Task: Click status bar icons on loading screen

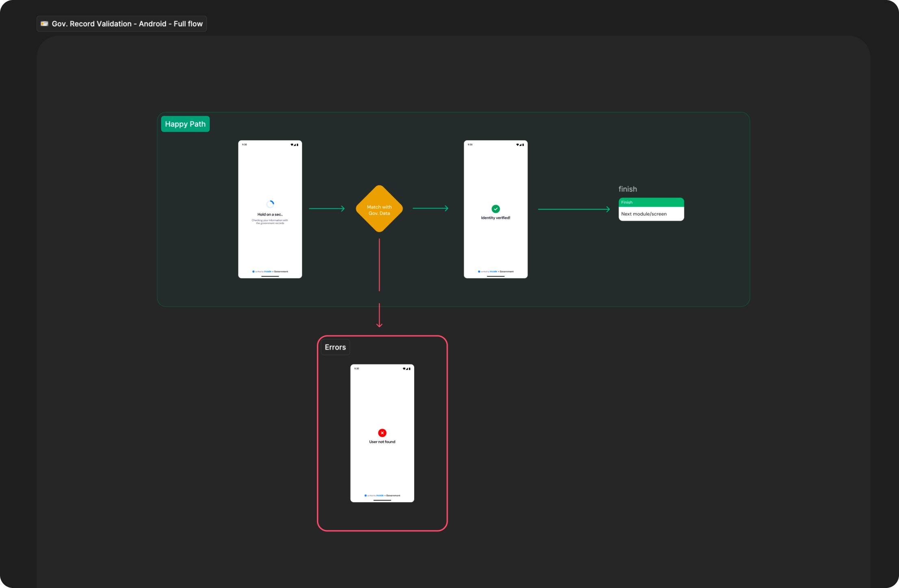Action: click(294, 145)
